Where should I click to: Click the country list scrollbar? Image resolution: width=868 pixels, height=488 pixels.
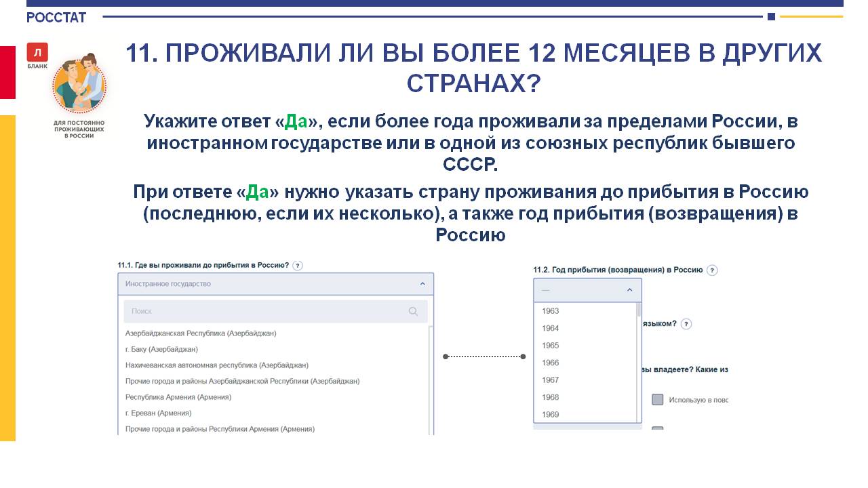point(431,380)
